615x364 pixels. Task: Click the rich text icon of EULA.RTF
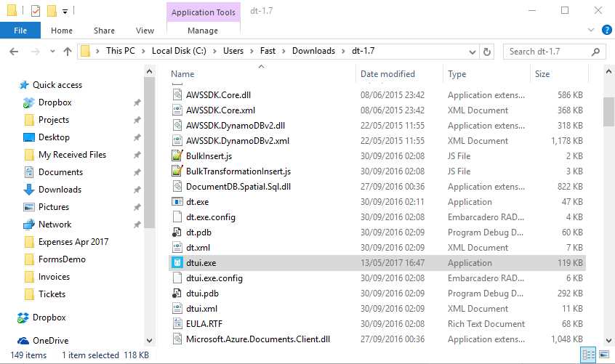[177, 323]
